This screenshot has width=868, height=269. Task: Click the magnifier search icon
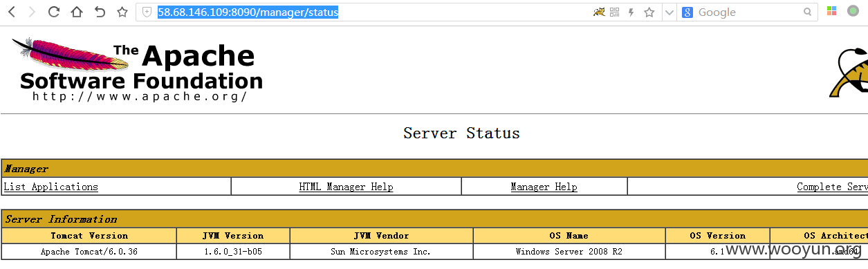tap(808, 12)
